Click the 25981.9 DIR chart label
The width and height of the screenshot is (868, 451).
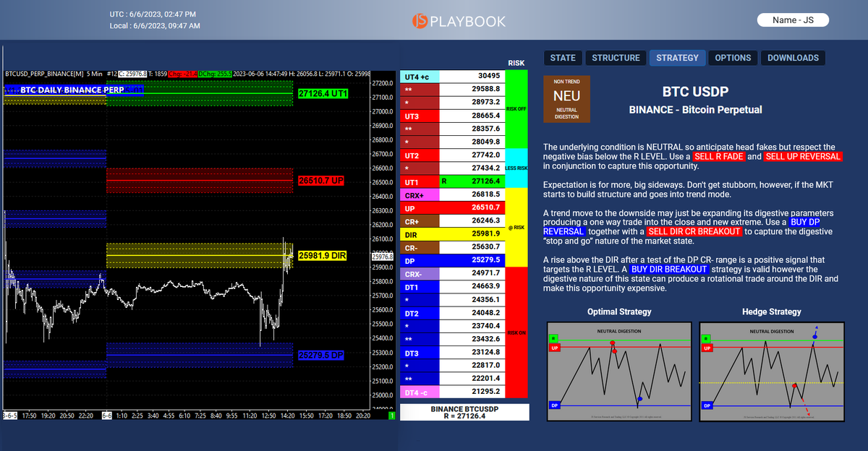(323, 255)
